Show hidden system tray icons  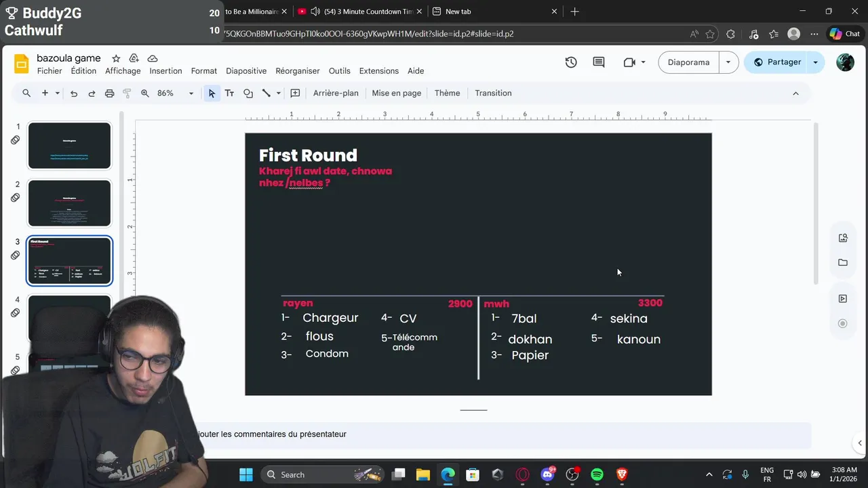coord(709,474)
